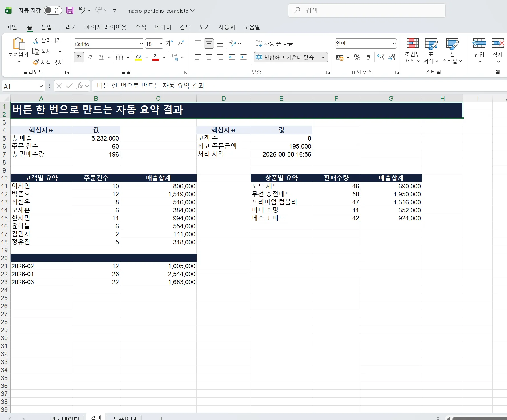
Task: Align text right
Action: coord(220,57)
